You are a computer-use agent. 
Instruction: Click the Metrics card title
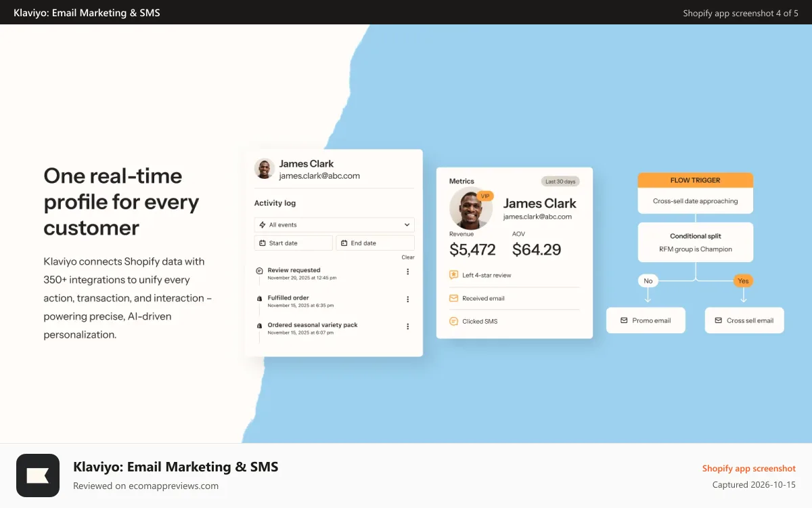tap(461, 182)
